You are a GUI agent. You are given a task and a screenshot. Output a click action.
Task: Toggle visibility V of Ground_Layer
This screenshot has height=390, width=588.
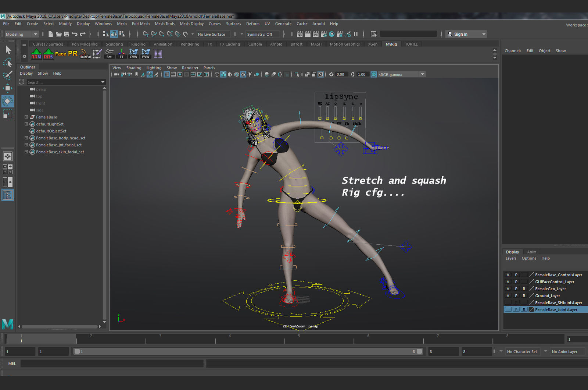click(x=508, y=296)
